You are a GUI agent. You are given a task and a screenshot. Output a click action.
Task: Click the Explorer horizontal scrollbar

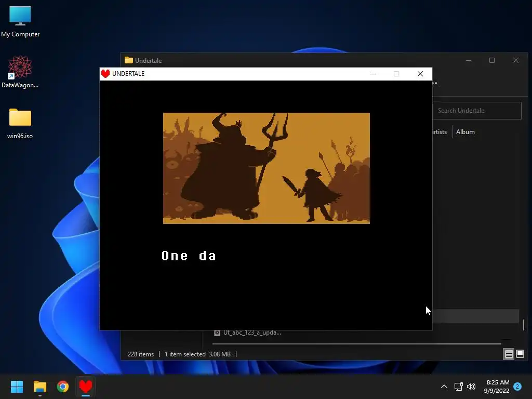pyautogui.click(x=356, y=344)
